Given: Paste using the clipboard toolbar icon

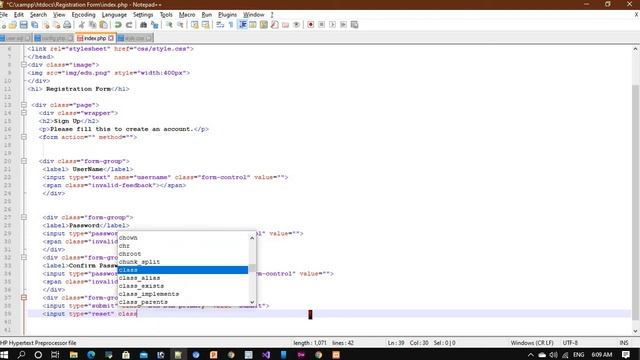Looking at the screenshot, I should pos(104,25).
